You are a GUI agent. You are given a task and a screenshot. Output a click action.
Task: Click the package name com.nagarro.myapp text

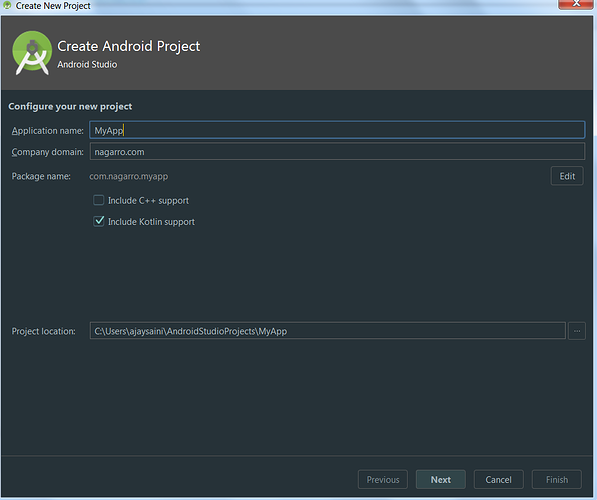[129, 176]
